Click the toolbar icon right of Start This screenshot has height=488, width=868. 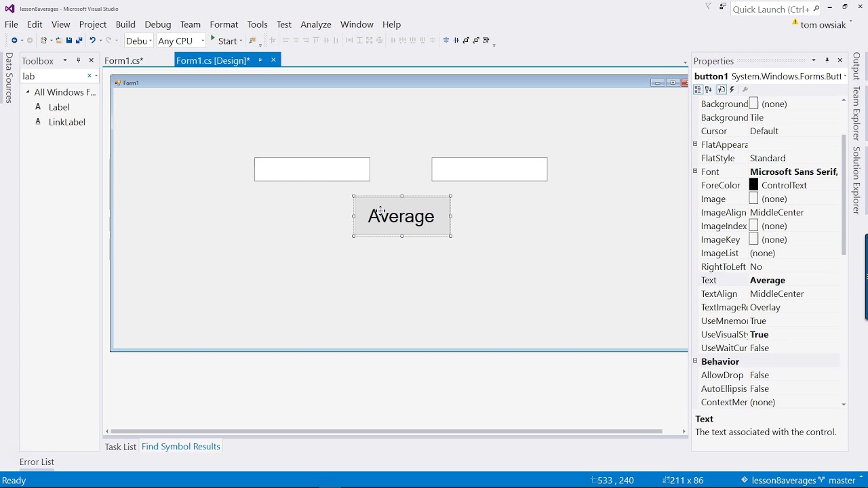tap(252, 41)
